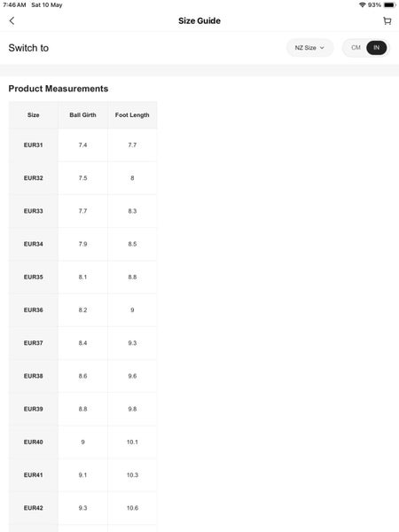Viewport: 399px width, 532px height.
Task: Click the Foot Length column header
Action: (x=132, y=115)
